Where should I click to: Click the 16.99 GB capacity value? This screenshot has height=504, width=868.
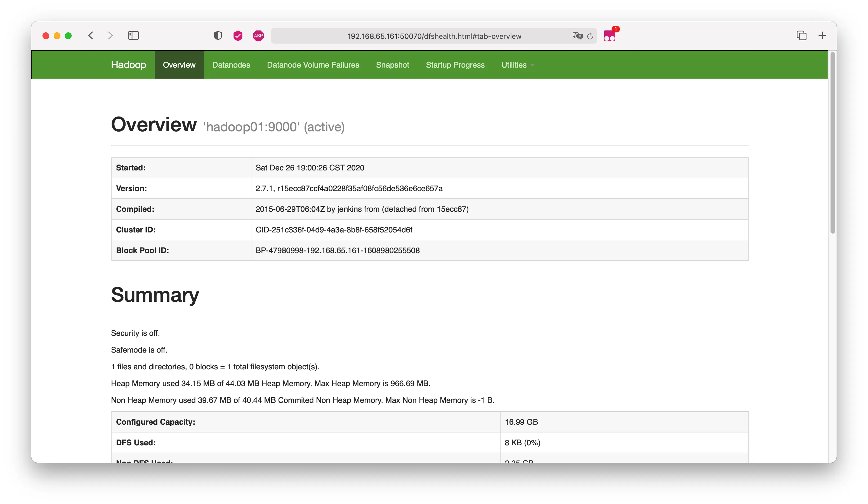[x=521, y=422]
